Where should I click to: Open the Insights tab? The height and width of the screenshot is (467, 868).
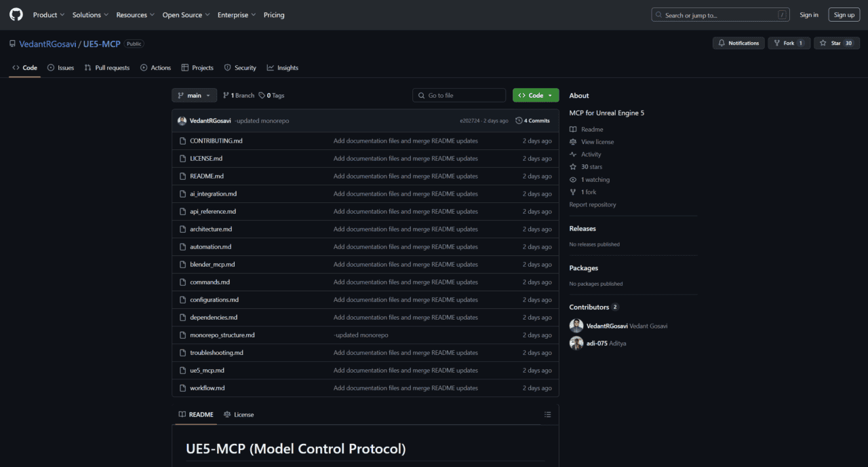(282, 68)
